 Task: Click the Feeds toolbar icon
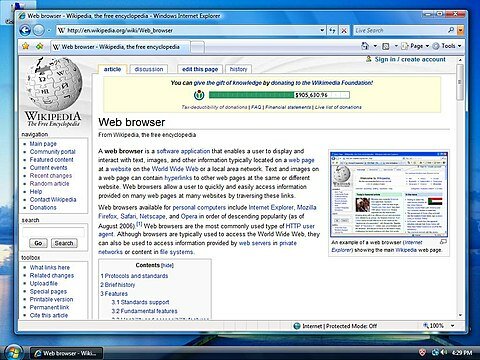pyautogui.click(x=386, y=46)
